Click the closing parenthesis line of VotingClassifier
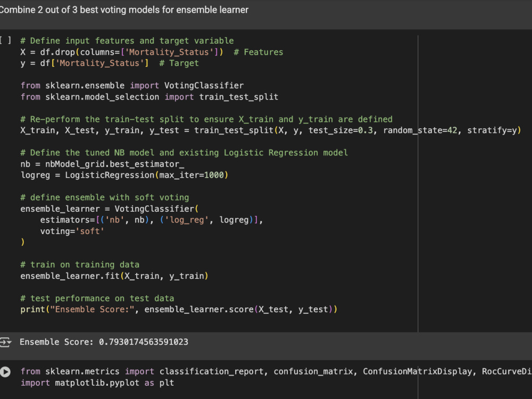Screen dimensions: 532x399 (23, 242)
